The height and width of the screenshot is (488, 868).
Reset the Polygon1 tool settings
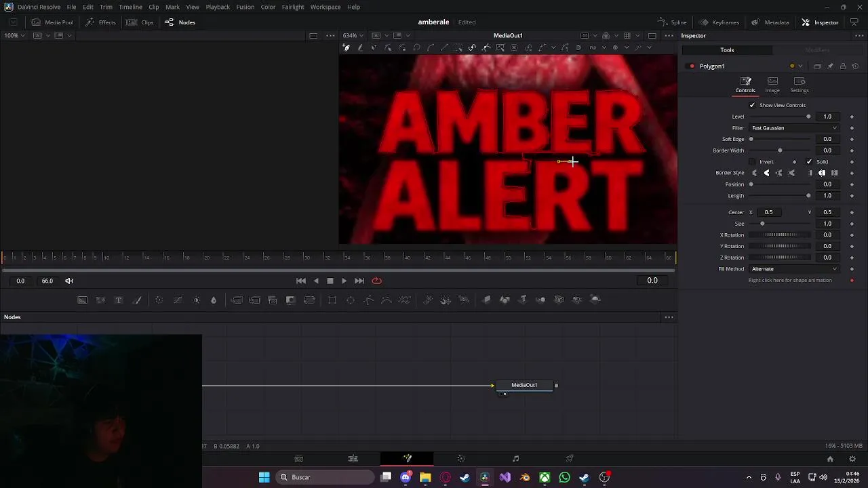[855, 66]
